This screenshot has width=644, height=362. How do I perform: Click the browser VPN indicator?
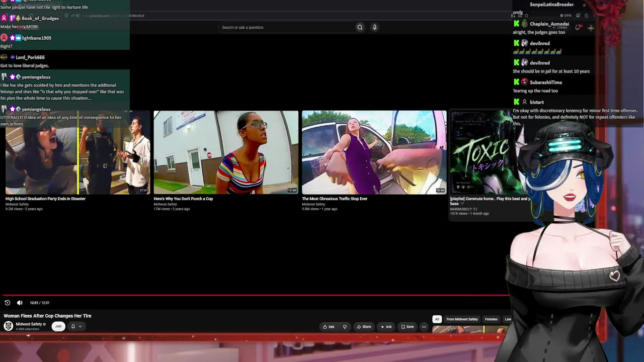566,16
